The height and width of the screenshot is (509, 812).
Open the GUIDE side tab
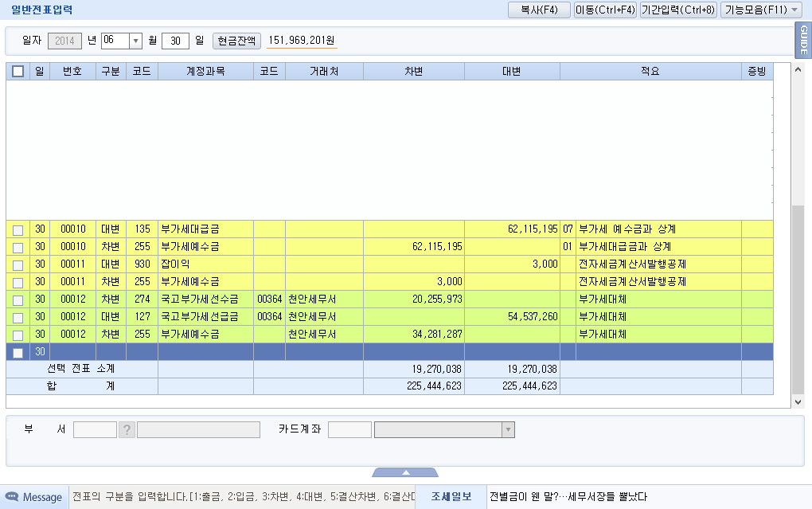pyautogui.click(x=804, y=40)
